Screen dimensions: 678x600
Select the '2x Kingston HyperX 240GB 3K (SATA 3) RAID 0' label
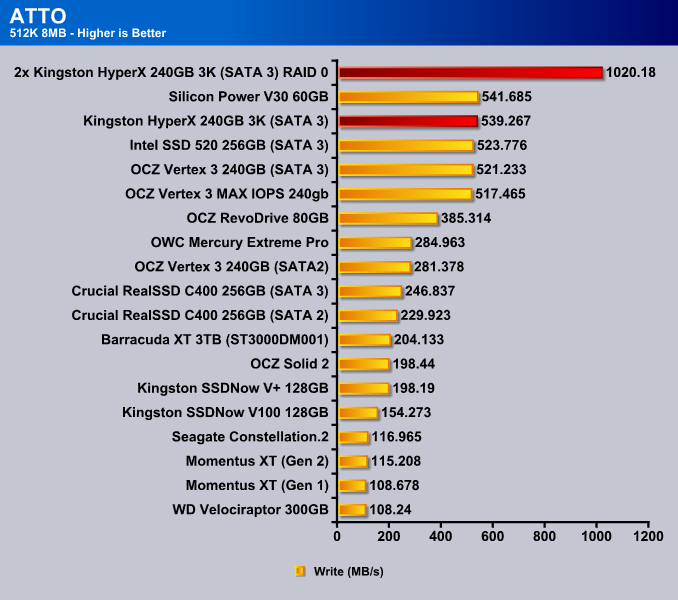pyautogui.click(x=171, y=72)
